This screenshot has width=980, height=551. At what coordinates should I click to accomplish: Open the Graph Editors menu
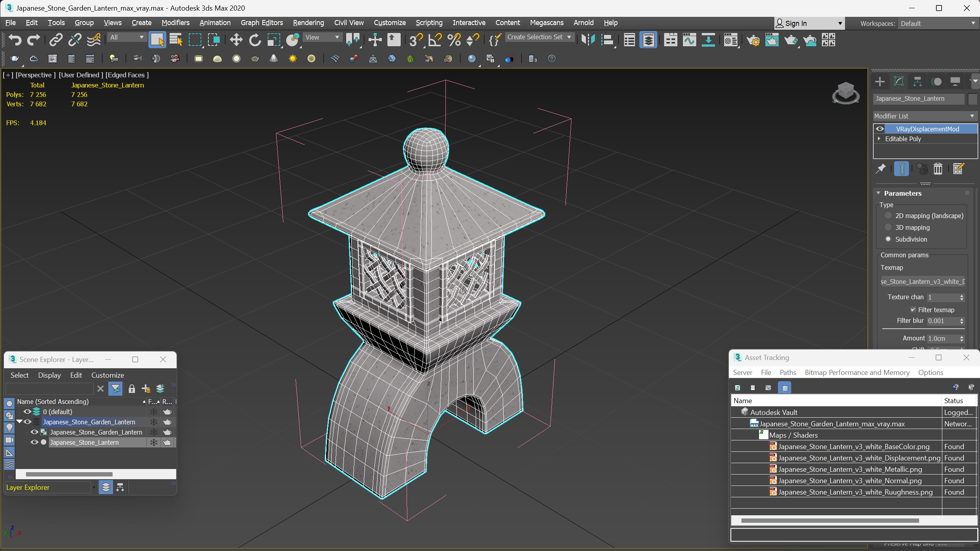pyautogui.click(x=262, y=23)
